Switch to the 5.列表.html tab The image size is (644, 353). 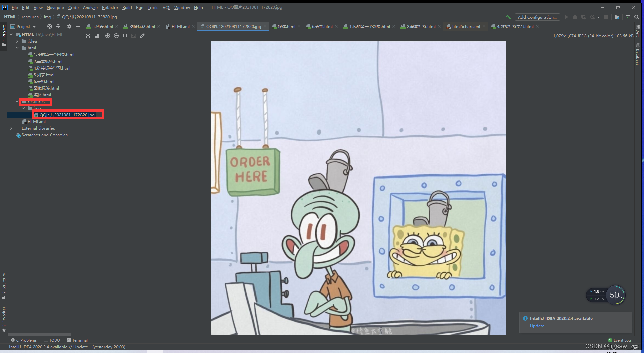[102, 26]
